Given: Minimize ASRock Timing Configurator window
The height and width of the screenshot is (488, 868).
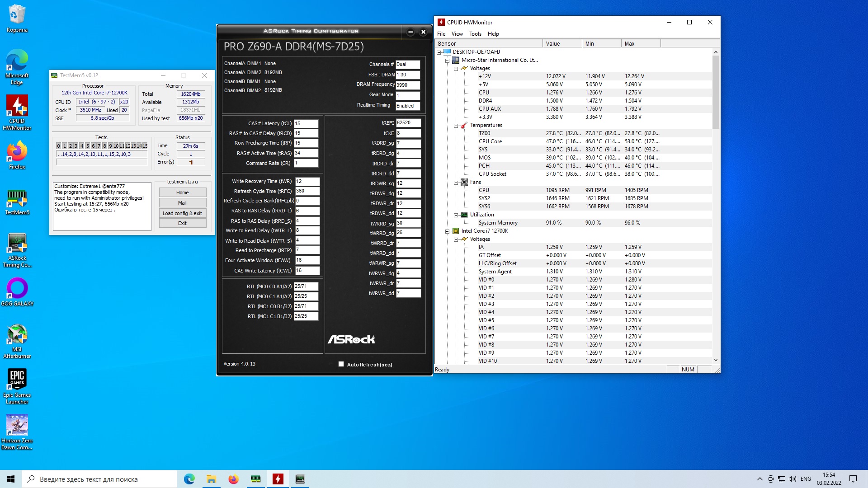Looking at the screenshot, I should [x=410, y=32].
